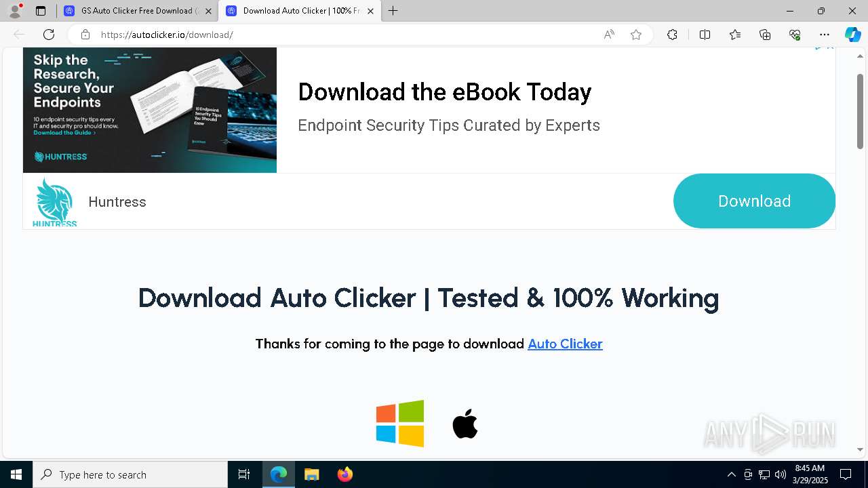The height and width of the screenshot is (488, 868).
Task: Open Browser essentials heart icon
Action: tap(795, 35)
